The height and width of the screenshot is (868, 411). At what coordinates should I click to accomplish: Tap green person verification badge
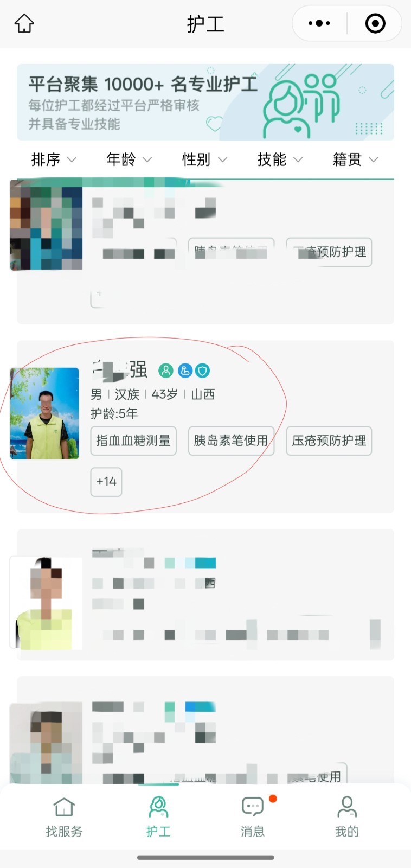tap(166, 371)
